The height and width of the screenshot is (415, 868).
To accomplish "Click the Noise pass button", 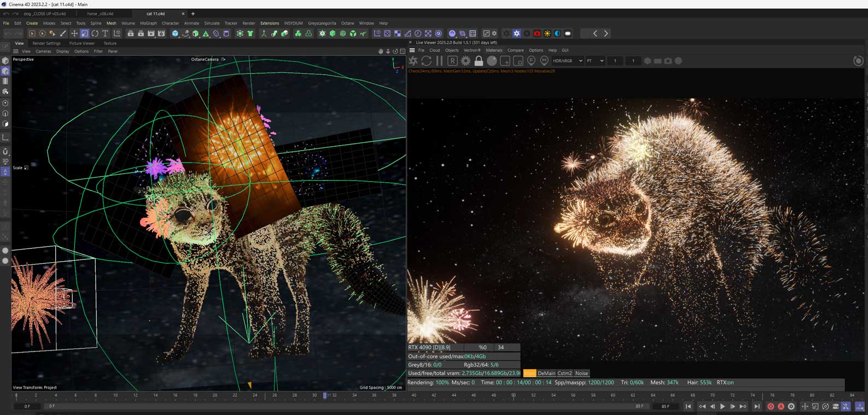I will pos(581,373).
